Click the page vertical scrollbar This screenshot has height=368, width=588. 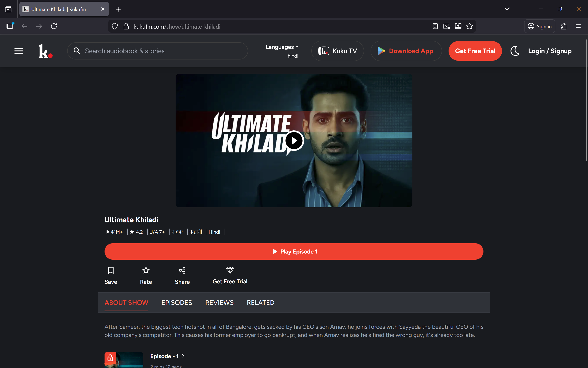click(586, 100)
